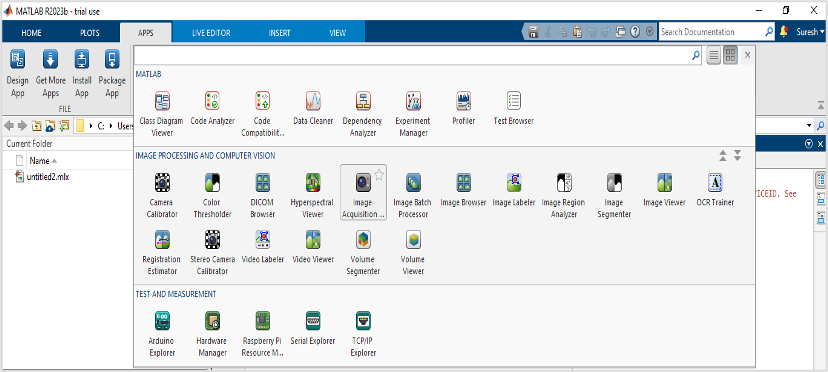Screen dimensions: 828x372
Task: Open the address bar path dropdown
Action: [810, 126]
